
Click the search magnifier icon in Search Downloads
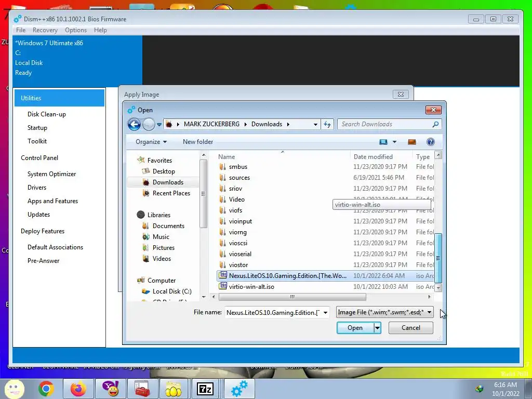[435, 125]
